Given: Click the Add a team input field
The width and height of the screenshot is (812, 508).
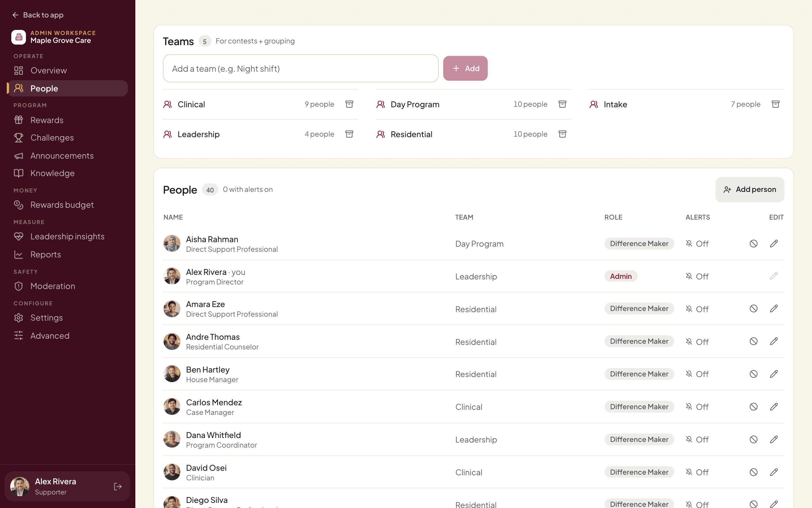Looking at the screenshot, I should (x=301, y=68).
